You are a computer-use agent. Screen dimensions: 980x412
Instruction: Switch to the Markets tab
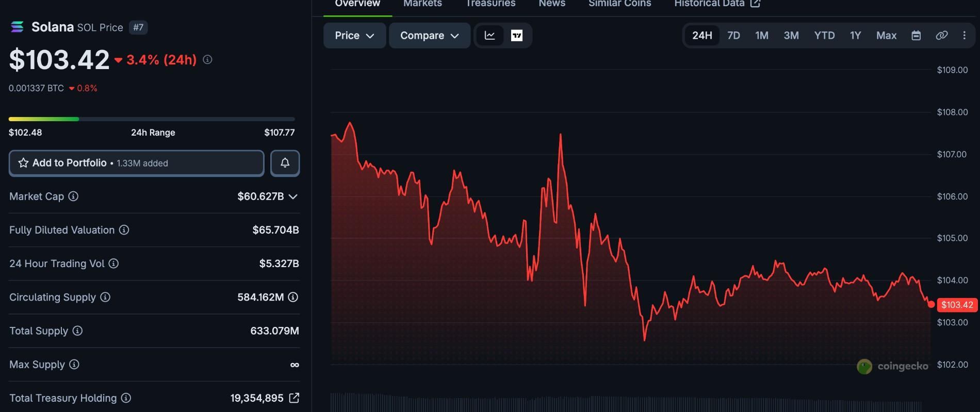coord(422,4)
